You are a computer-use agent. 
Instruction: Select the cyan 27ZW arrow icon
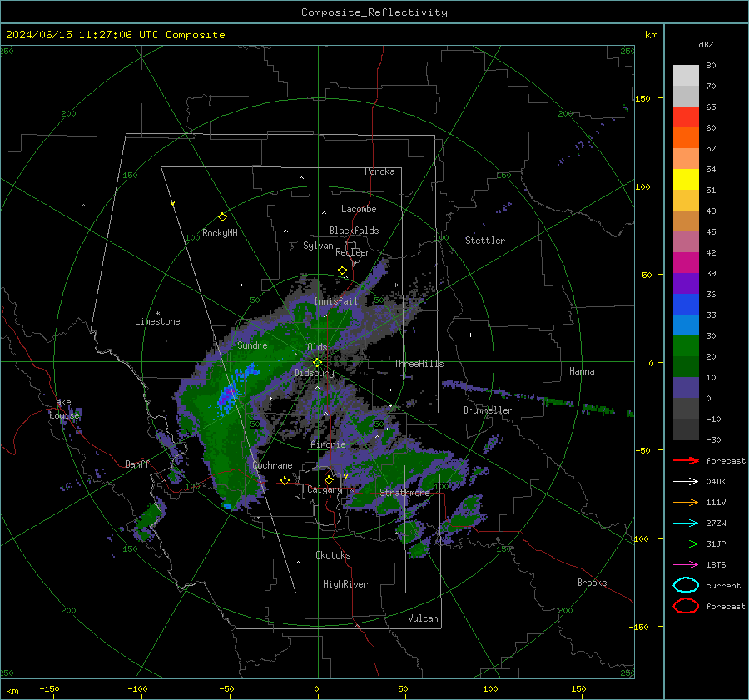pos(686,523)
